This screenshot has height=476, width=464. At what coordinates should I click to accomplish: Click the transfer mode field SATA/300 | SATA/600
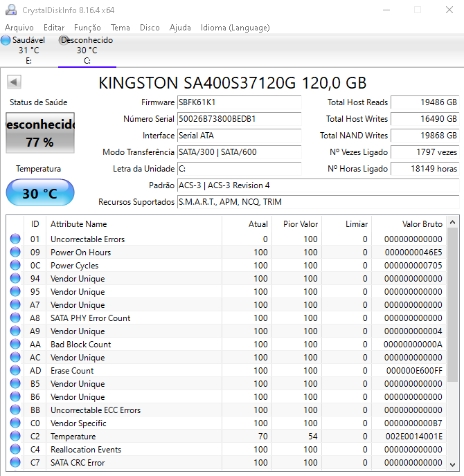click(x=239, y=152)
